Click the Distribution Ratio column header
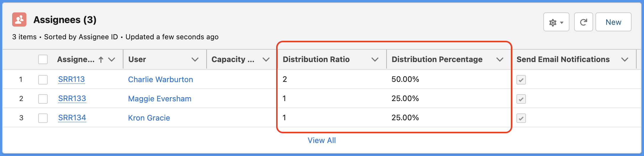 pos(316,59)
